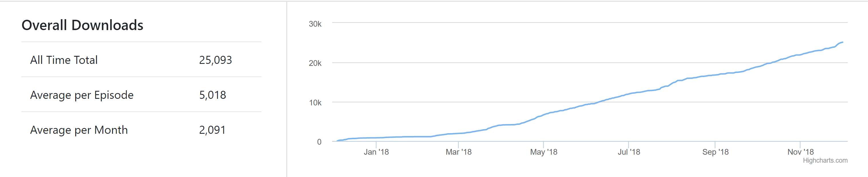Click the 20k y-axis label
The height and width of the screenshot is (177, 868).
point(315,63)
